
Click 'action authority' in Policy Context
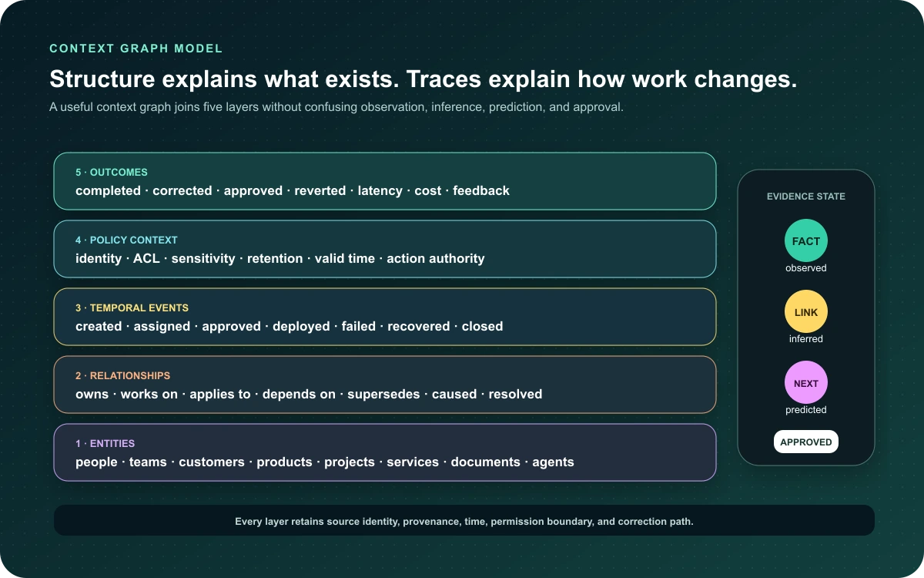436,259
